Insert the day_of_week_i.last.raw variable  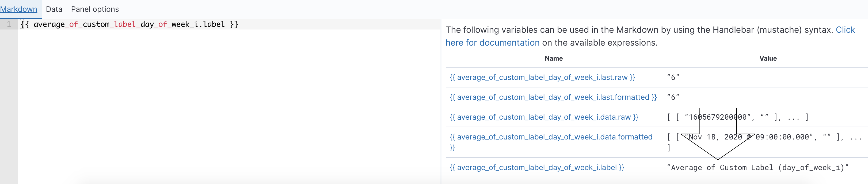pyautogui.click(x=542, y=77)
